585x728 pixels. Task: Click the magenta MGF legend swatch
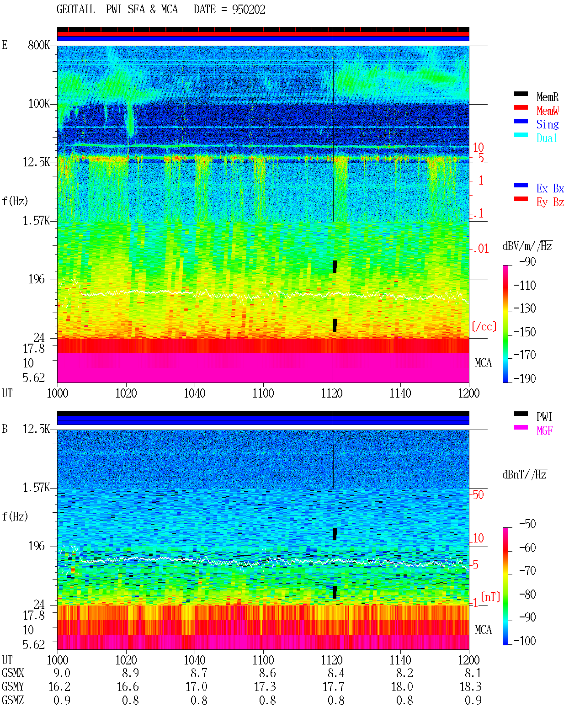point(521,427)
